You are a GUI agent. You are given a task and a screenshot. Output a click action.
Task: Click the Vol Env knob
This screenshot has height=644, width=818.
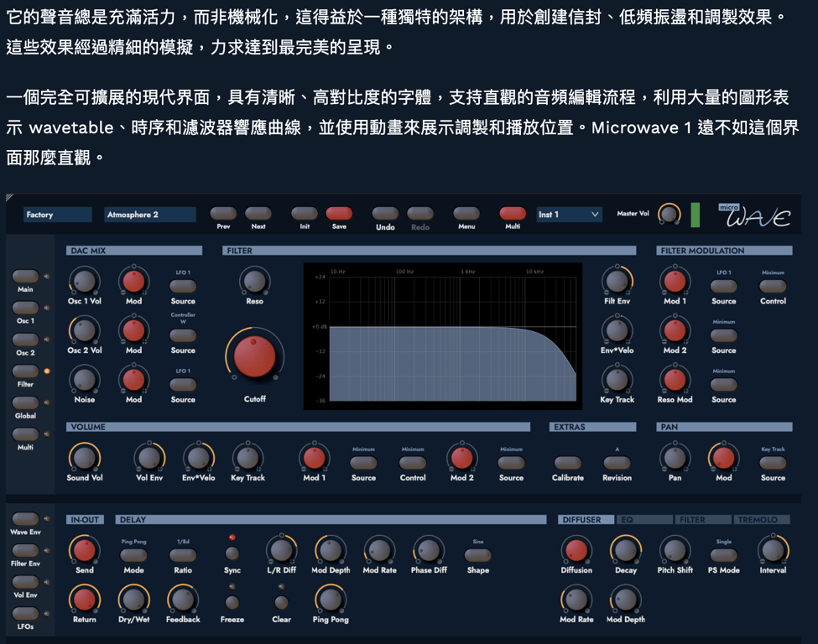pos(149,458)
